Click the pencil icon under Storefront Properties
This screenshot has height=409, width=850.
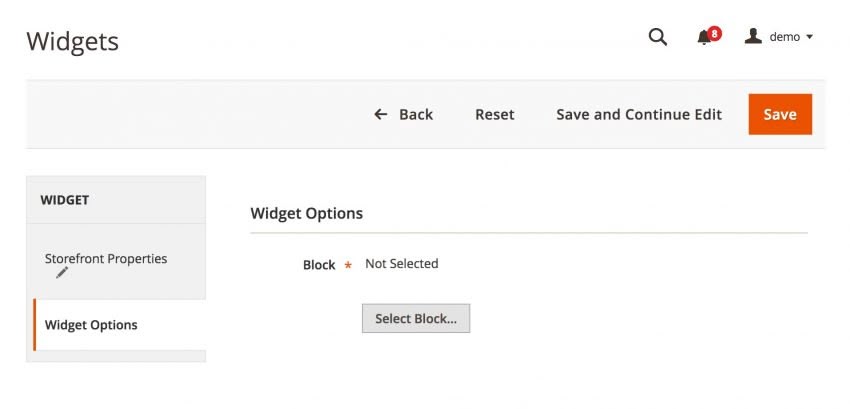pos(62,272)
